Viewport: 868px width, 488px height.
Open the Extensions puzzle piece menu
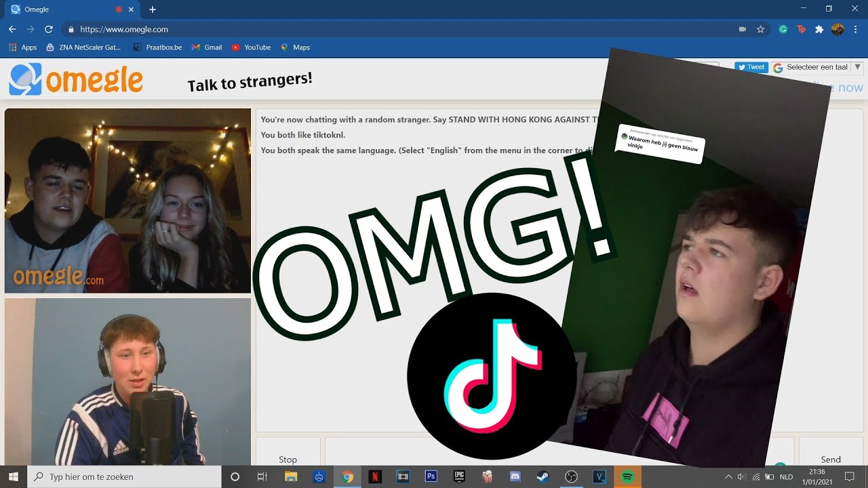(819, 29)
